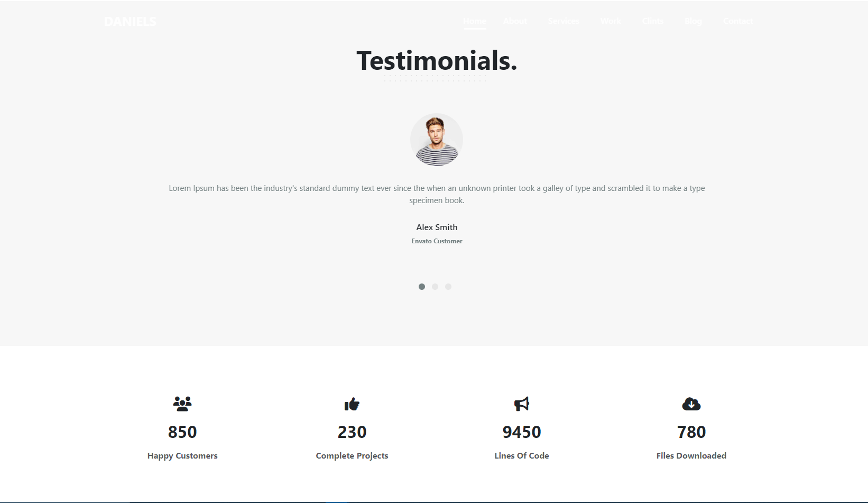
Task: Click the cloud download Files Downloaded icon
Action: 691,404
